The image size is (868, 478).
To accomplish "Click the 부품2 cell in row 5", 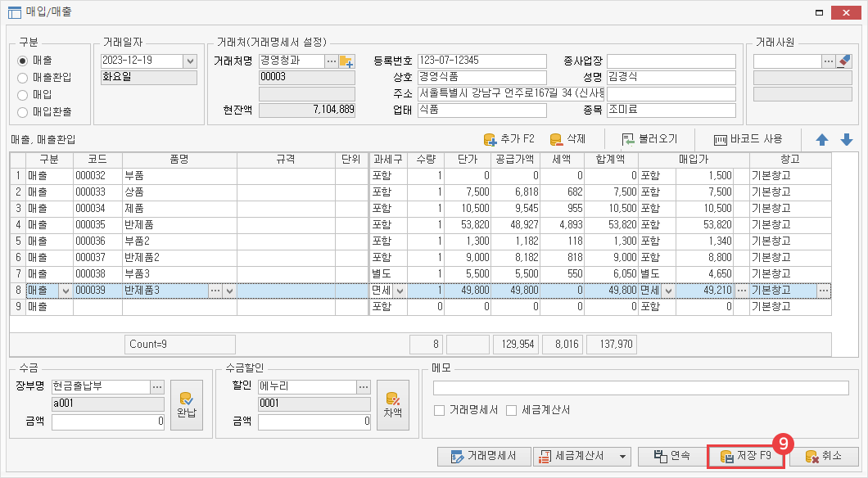I will coord(179,241).
